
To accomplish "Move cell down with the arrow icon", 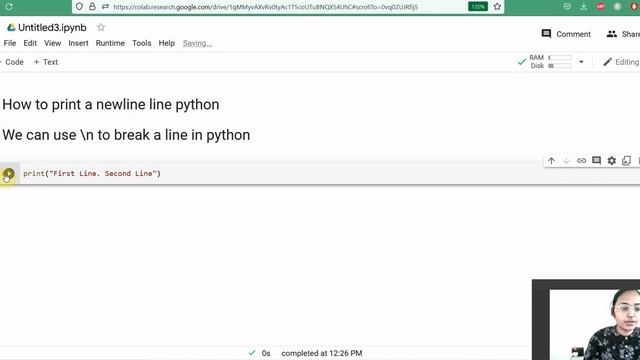I will coord(566,161).
